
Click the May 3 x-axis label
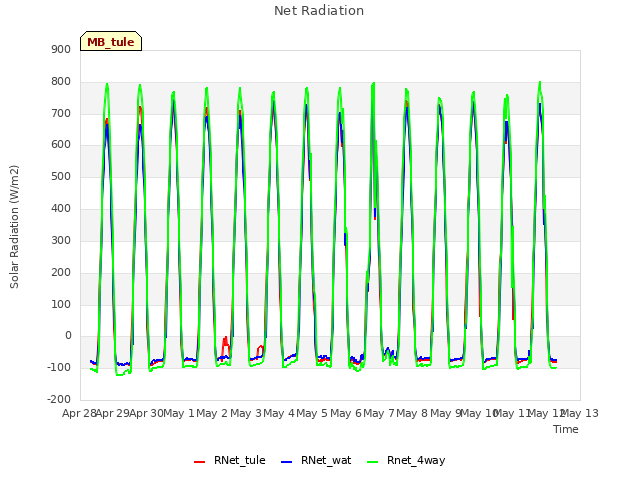(x=246, y=413)
